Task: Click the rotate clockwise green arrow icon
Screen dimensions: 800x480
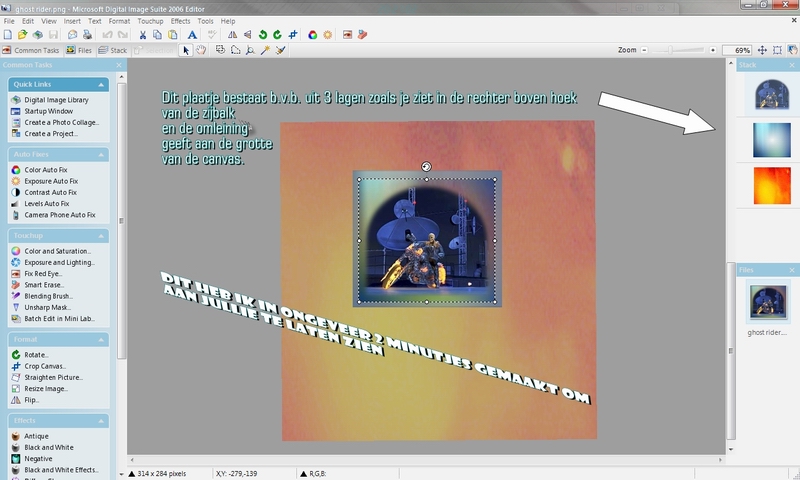Action: tap(277, 35)
